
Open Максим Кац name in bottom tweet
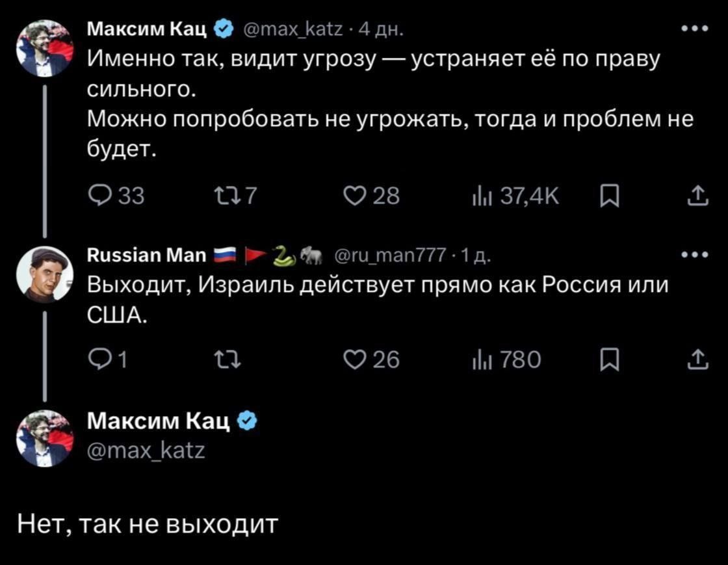point(159,421)
